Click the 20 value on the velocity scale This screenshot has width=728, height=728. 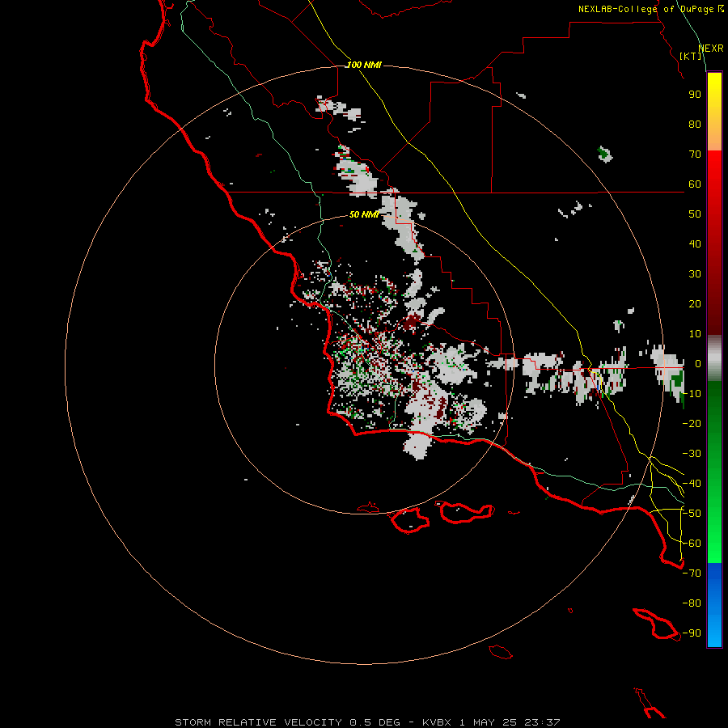coord(695,304)
